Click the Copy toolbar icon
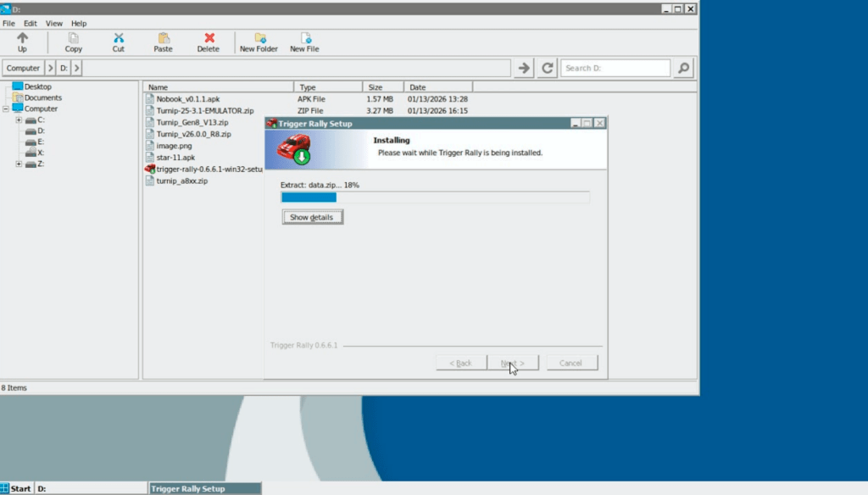 [x=74, y=38]
